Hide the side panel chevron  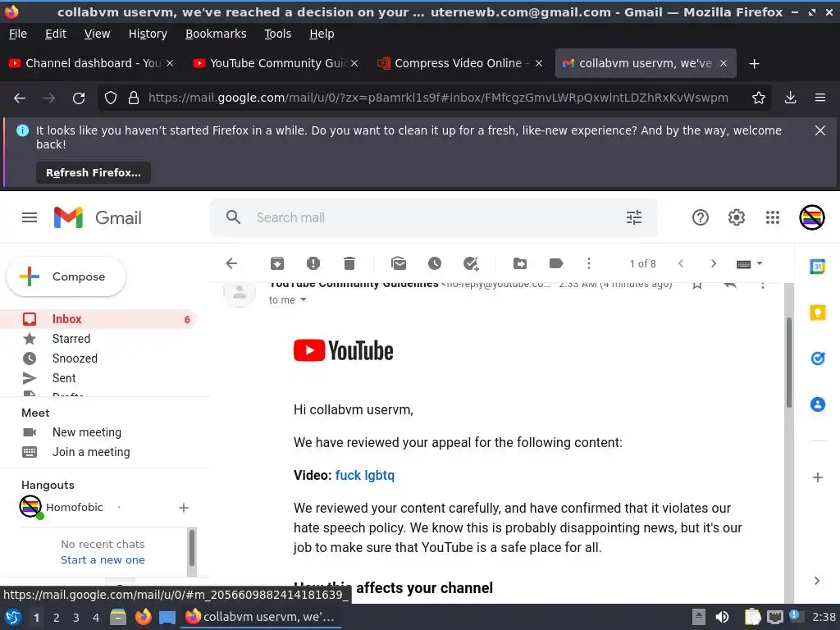pyautogui.click(x=816, y=580)
